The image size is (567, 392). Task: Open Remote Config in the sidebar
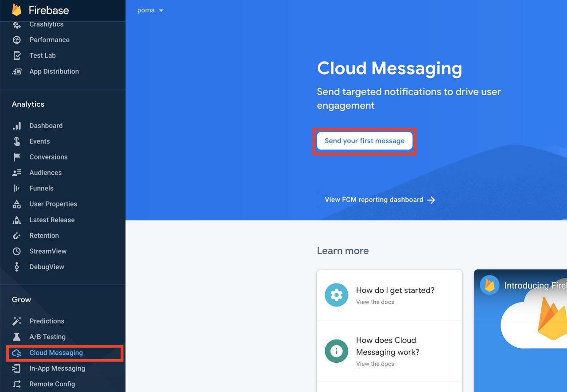(52, 384)
